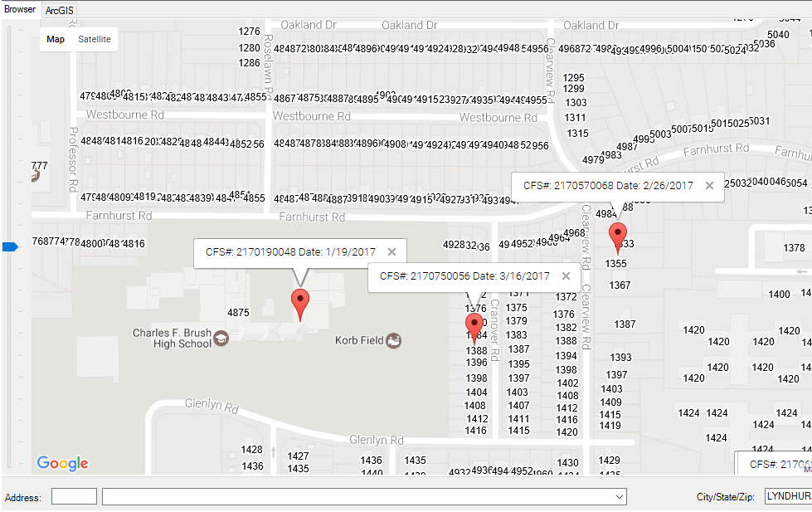Click house number "1382" on the map
The height and width of the screenshot is (512, 812).
coord(566,328)
